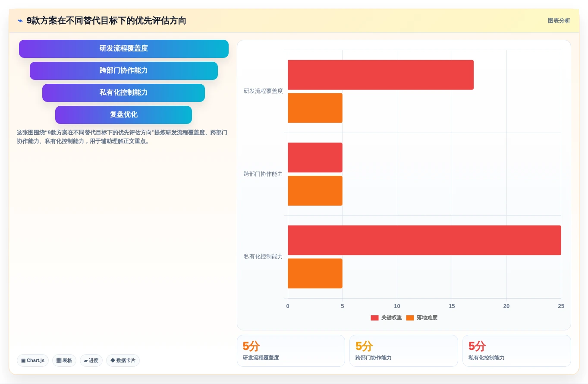Image resolution: width=588 pixels, height=384 pixels.
Task: Click the red 关键权重 bar for 跨部门协作能力
Action: [x=315, y=158]
